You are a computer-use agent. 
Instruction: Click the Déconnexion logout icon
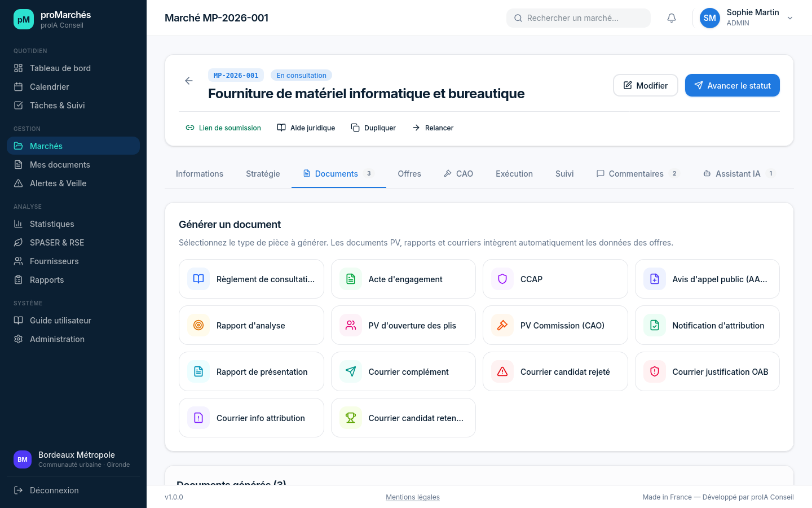point(17,490)
